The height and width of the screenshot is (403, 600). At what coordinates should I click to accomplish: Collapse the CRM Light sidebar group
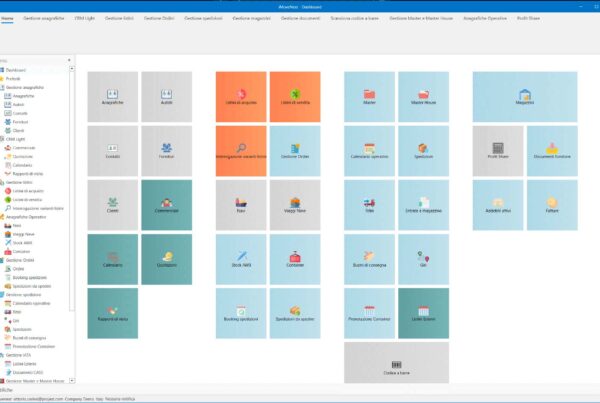[x=13, y=139]
